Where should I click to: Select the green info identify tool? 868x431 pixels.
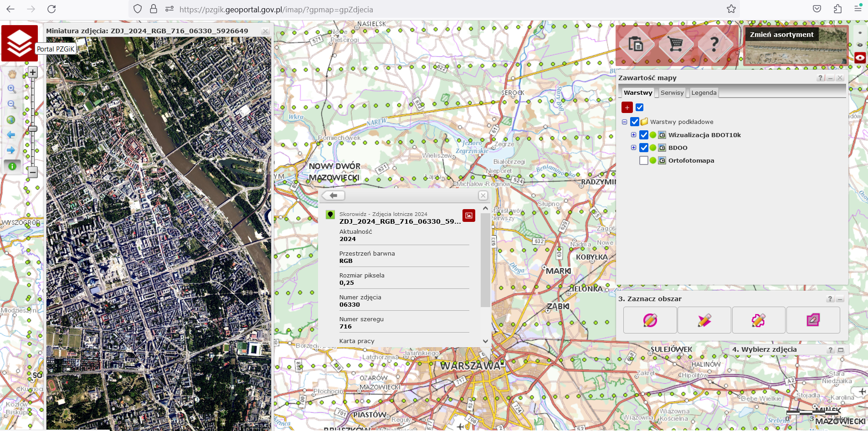pyautogui.click(x=12, y=166)
